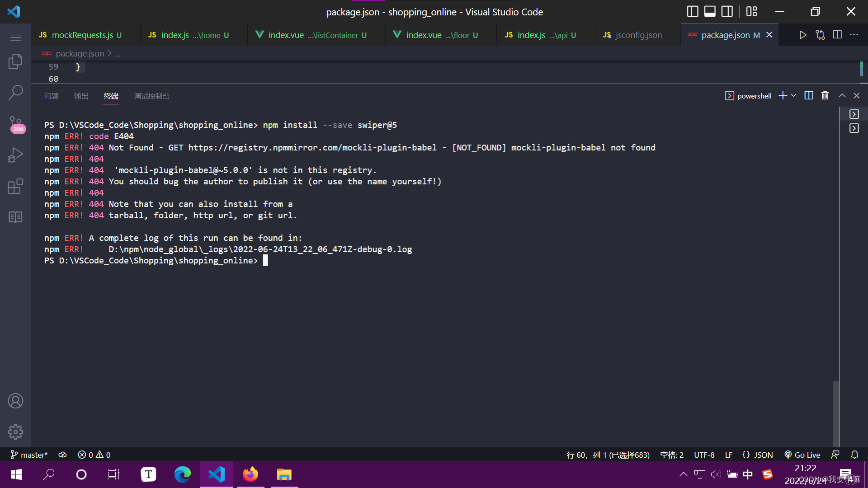Kill the terminal using trash icon
868x488 pixels.
tap(825, 95)
